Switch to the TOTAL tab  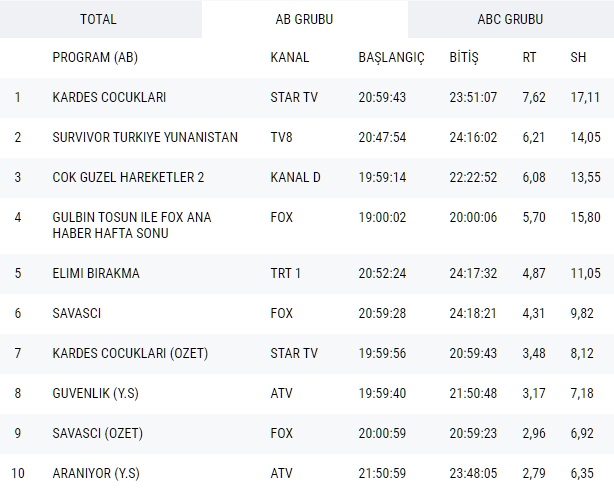pos(98,19)
